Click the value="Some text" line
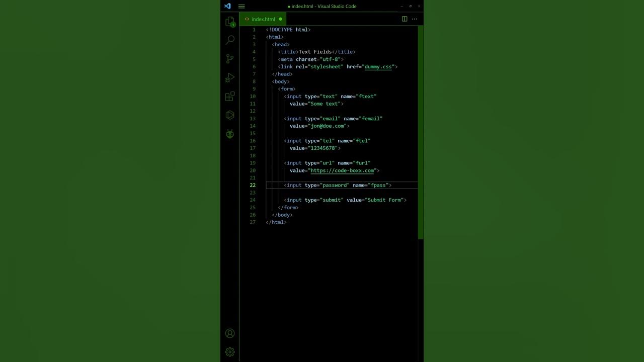Screen dimensions: 644x362 point(316,104)
